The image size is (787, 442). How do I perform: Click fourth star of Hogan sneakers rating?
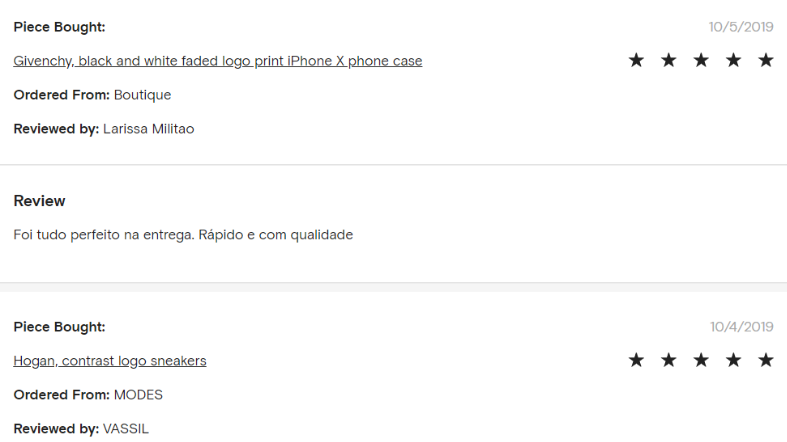point(733,360)
